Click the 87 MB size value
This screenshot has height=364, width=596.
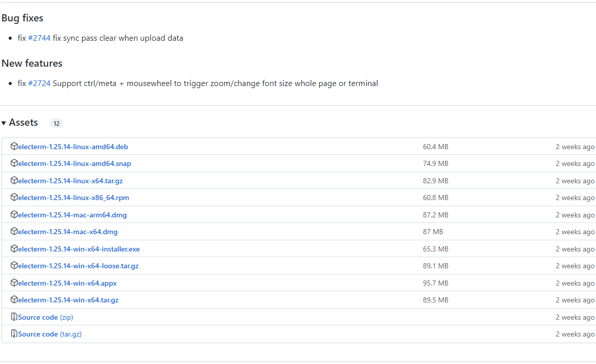click(433, 232)
